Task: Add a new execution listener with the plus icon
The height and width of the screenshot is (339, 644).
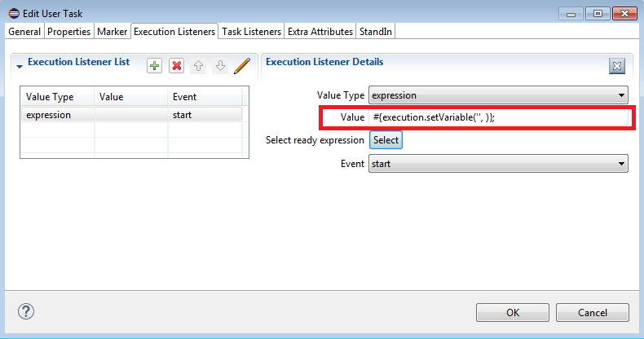Action: point(154,66)
